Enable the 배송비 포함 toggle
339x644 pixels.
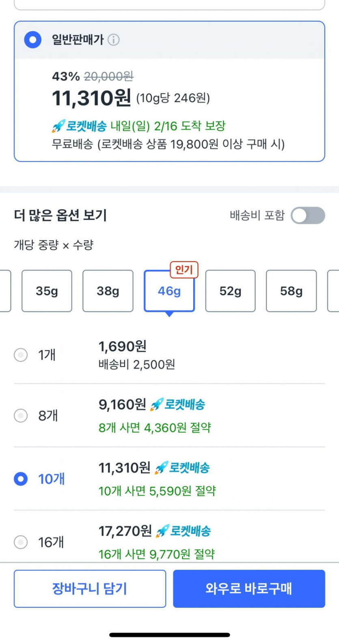308,215
